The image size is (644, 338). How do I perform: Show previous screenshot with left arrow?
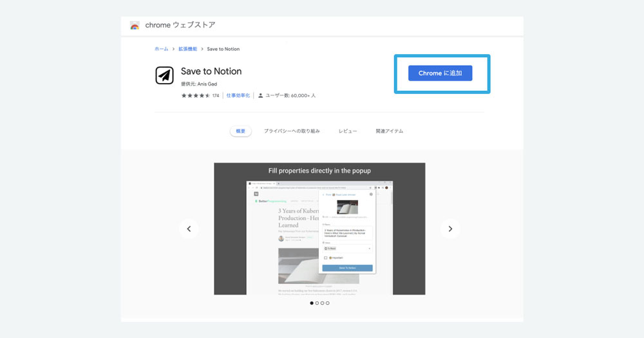(189, 229)
